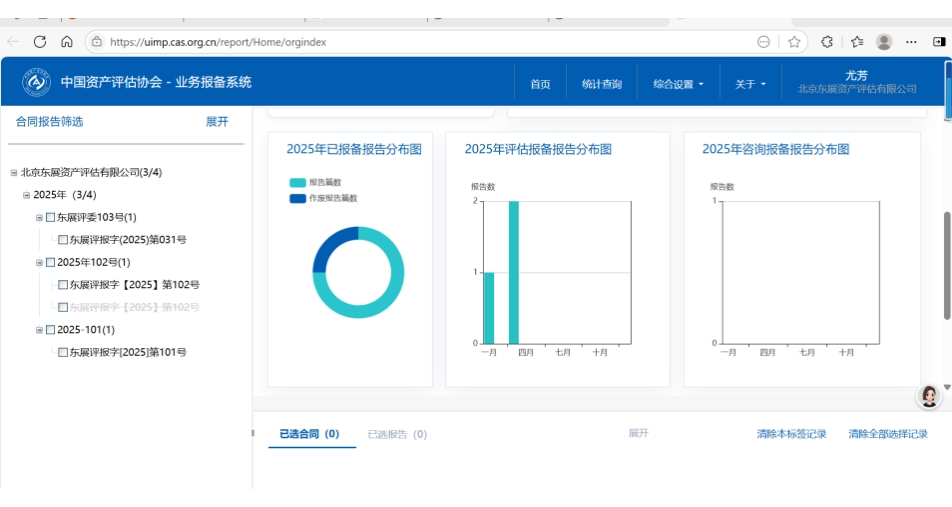
Task: Click the favorites star in address bar
Action: point(794,42)
